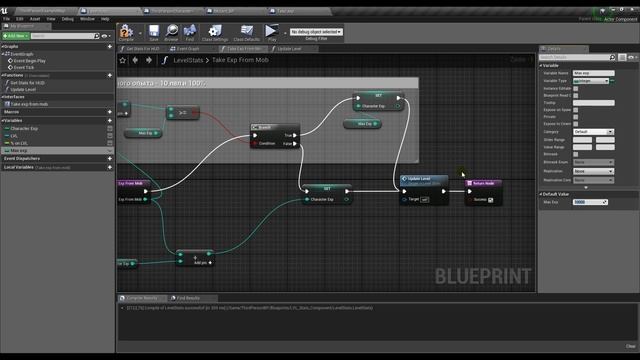Click the Browse magnifier toolbar icon

[171, 31]
